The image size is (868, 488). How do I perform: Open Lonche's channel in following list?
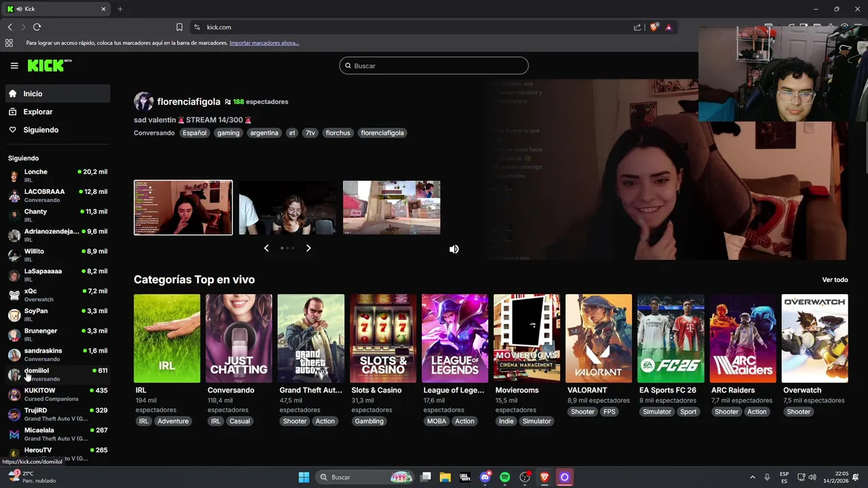pyautogui.click(x=58, y=176)
